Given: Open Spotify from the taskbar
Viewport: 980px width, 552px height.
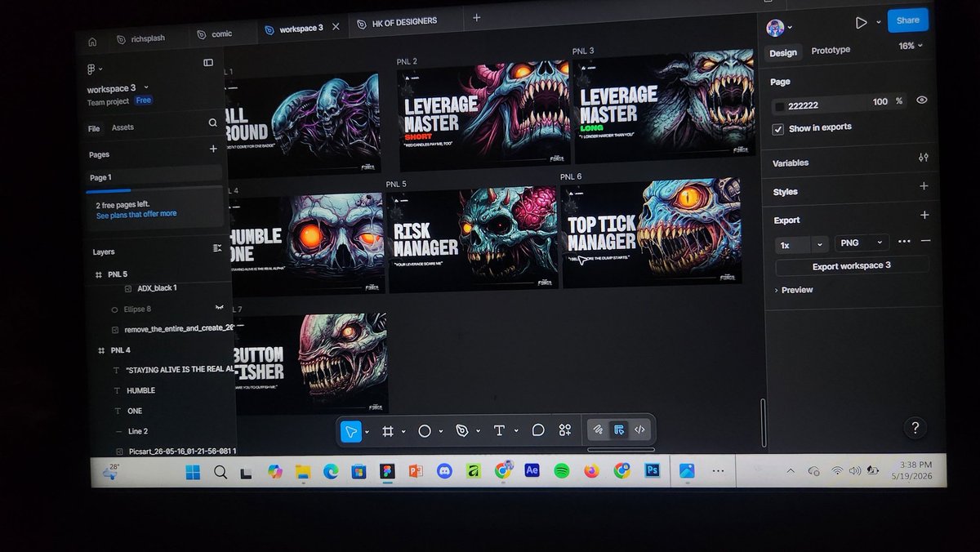Looking at the screenshot, I should [x=561, y=471].
